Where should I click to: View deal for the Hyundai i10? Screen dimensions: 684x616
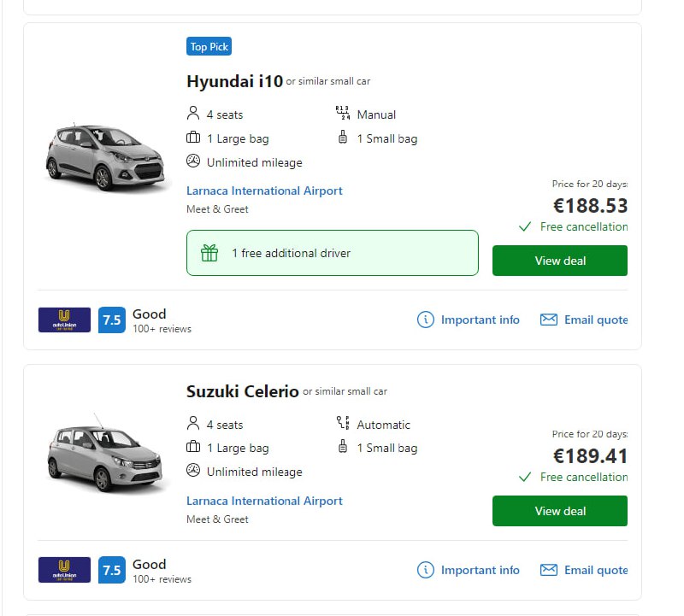point(560,261)
